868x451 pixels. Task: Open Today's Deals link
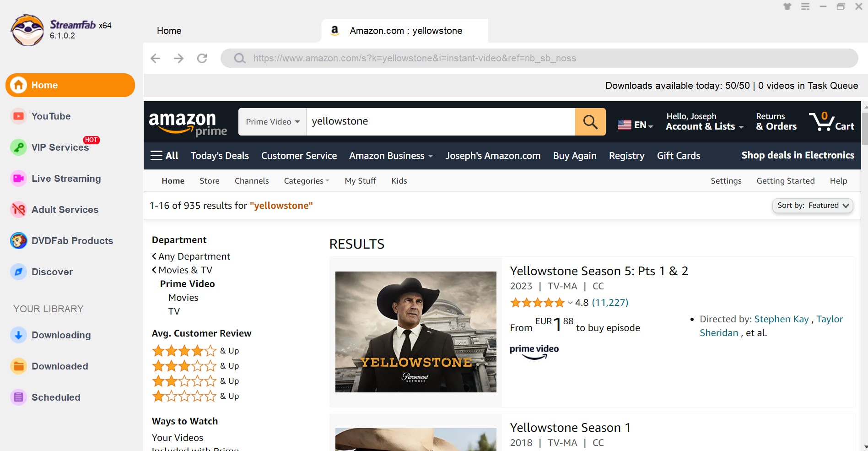click(x=220, y=156)
